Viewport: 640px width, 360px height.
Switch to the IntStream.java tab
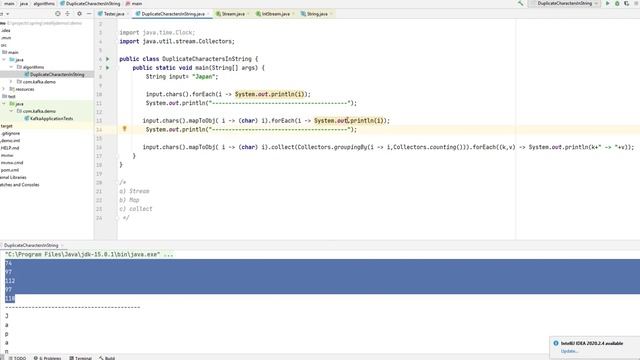(x=275, y=14)
